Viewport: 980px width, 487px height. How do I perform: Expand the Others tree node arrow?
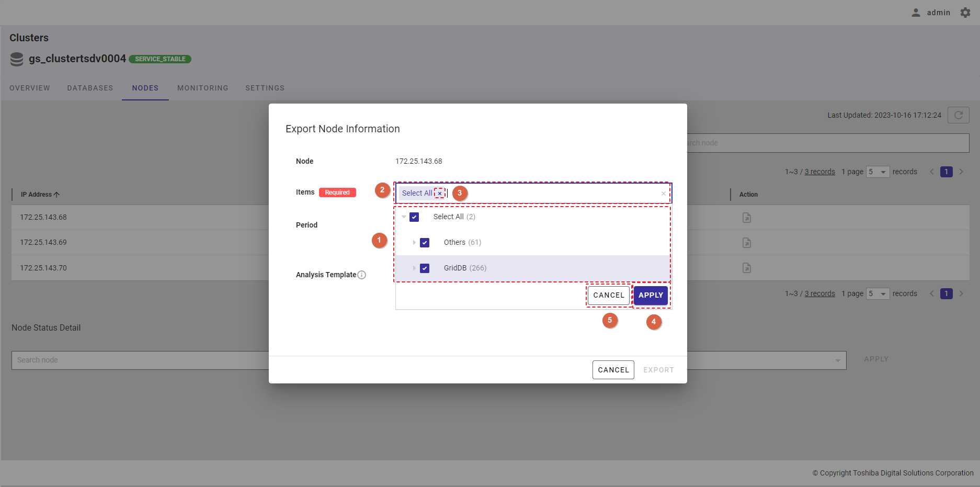pyautogui.click(x=414, y=243)
